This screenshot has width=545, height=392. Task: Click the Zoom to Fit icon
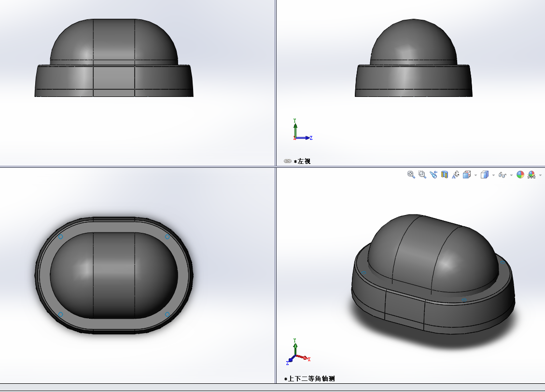click(411, 175)
